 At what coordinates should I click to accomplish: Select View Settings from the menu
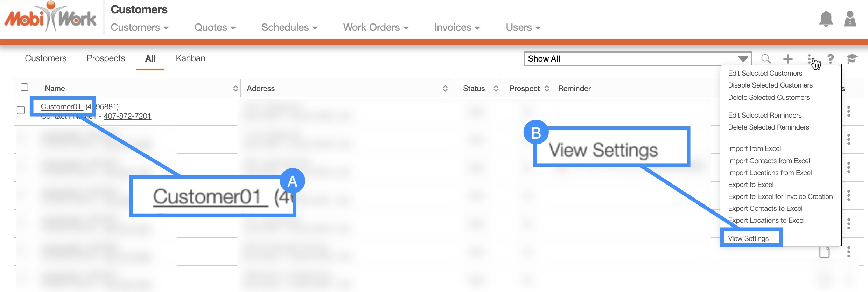click(748, 238)
